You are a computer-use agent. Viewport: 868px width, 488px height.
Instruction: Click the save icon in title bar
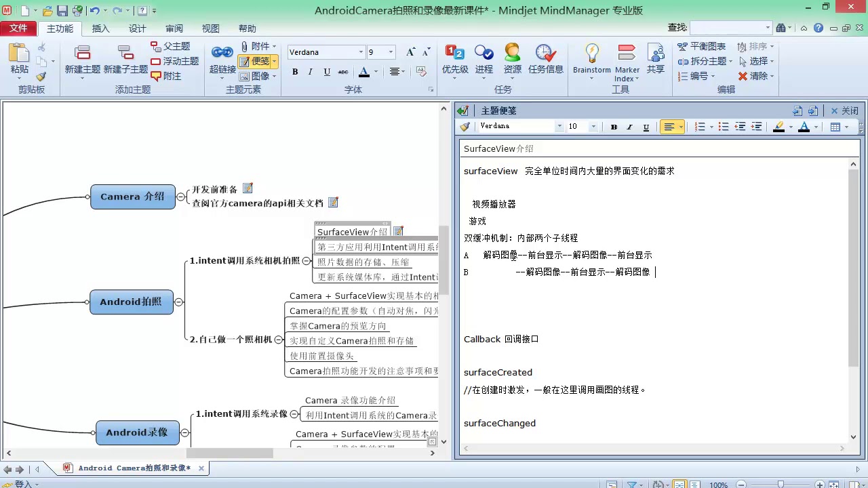(62, 11)
